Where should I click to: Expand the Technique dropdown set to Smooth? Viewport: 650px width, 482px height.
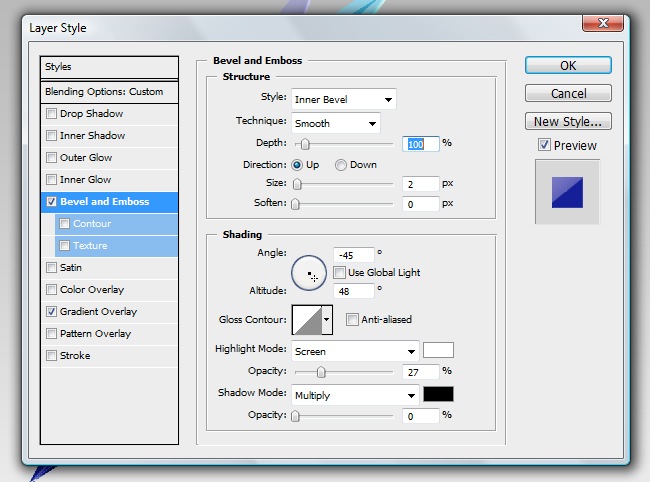[x=335, y=124]
